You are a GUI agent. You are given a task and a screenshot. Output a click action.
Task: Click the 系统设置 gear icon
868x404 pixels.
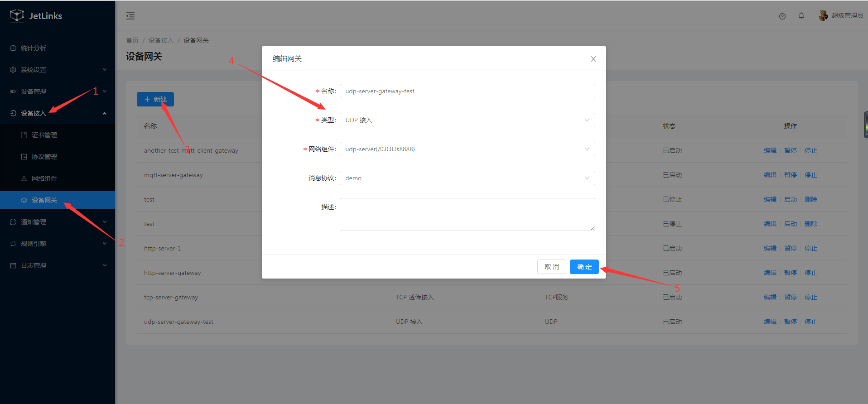coord(13,70)
